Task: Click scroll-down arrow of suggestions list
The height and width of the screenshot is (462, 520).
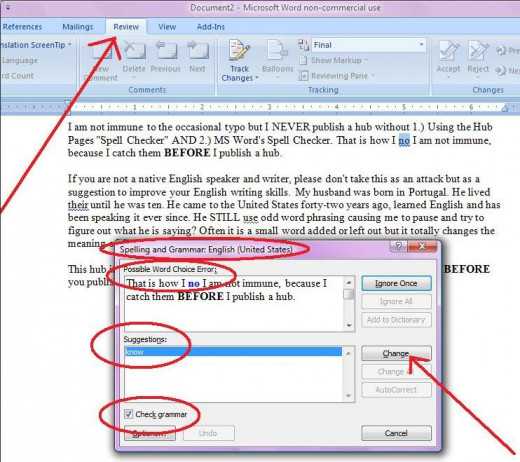Action: tap(349, 396)
